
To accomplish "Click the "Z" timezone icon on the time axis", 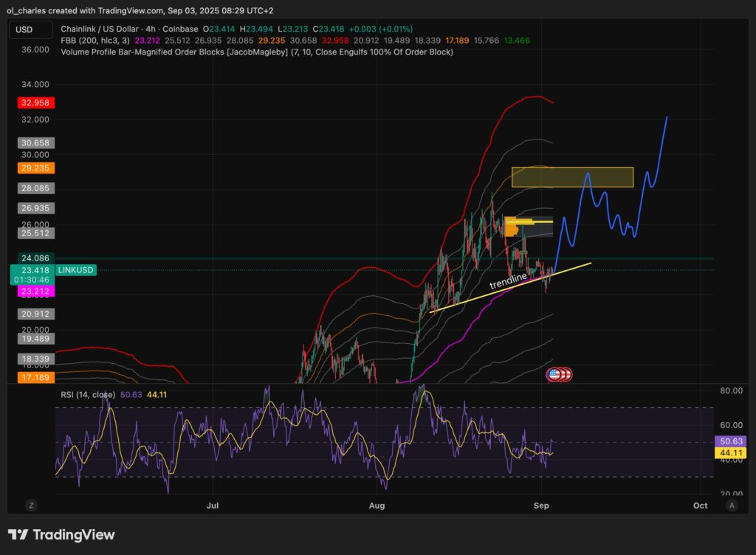I will pos(31,506).
